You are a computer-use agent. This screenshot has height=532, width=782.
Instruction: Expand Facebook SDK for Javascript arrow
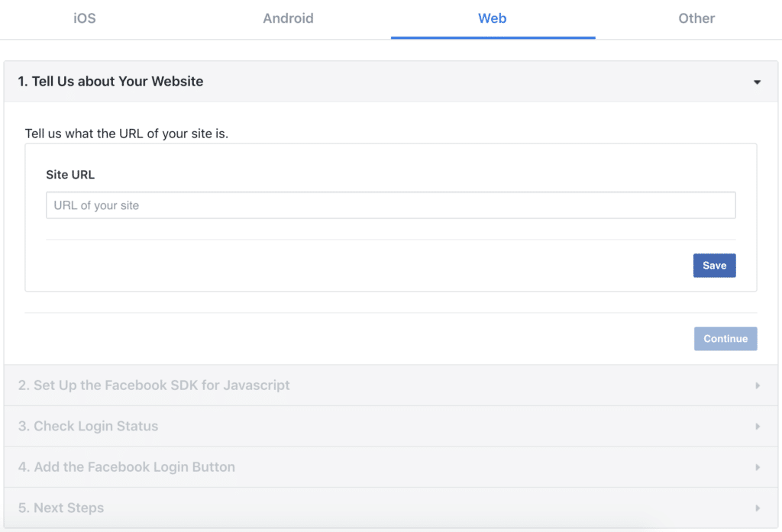[x=757, y=385]
